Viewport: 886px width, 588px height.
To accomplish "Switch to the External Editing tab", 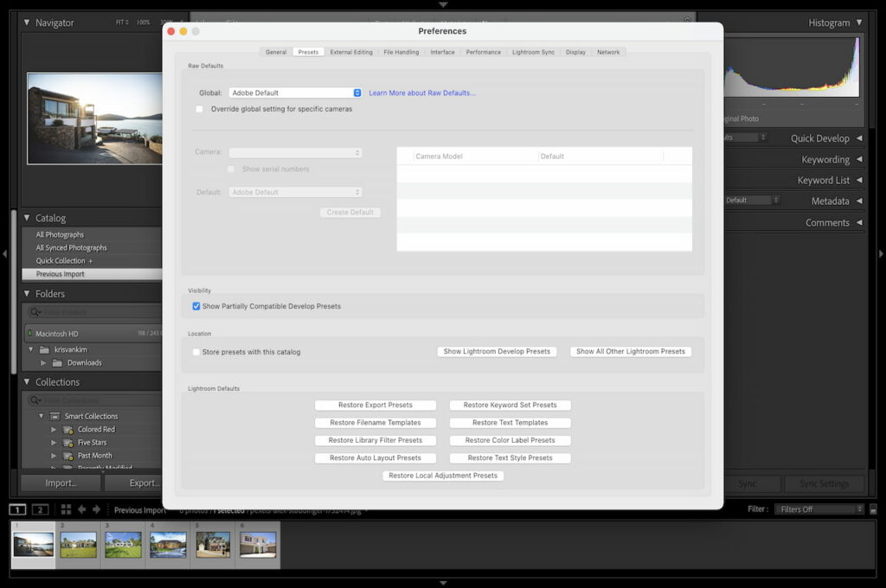I will (350, 52).
